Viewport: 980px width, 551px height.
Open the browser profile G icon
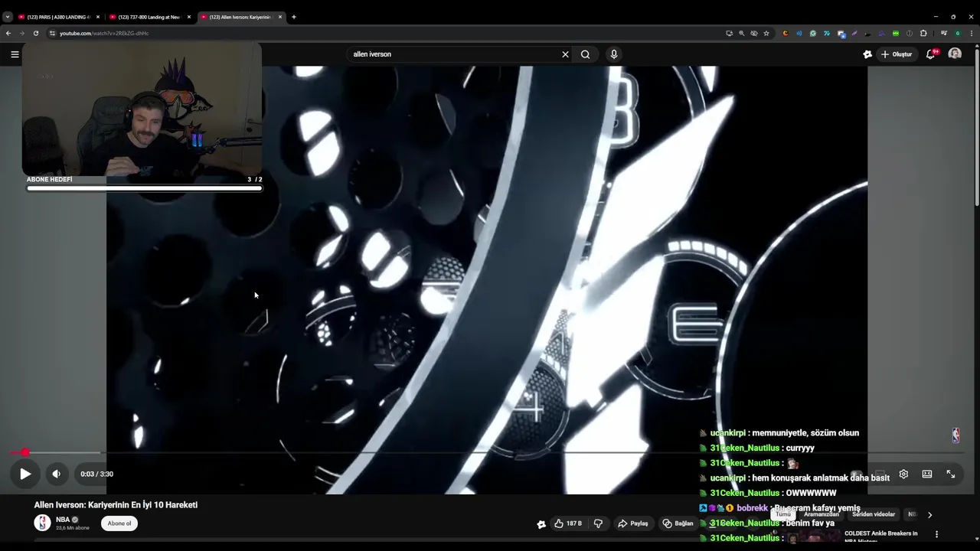click(957, 33)
